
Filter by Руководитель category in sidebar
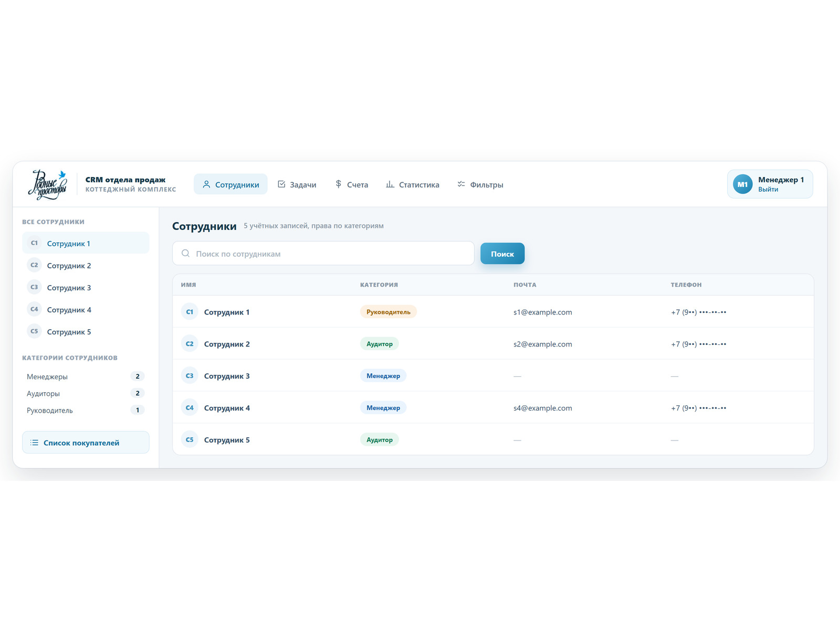(x=86, y=410)
